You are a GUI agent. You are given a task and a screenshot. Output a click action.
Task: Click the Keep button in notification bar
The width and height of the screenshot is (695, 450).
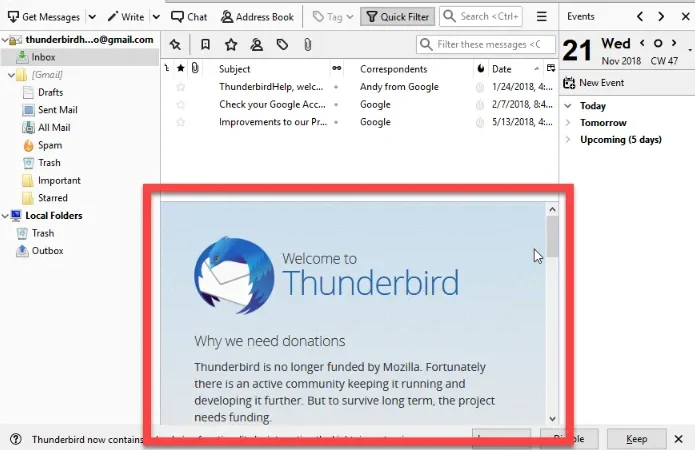point(636,439)
